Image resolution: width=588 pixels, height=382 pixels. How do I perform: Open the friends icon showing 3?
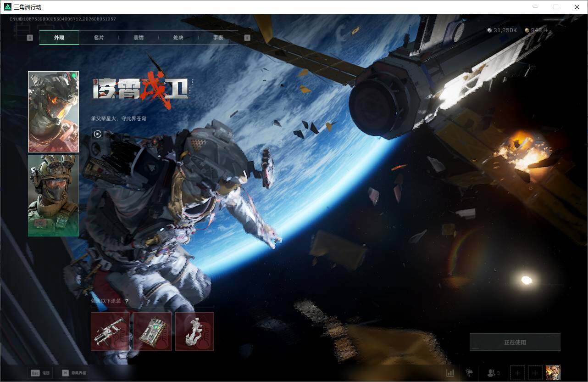[494, 373]
